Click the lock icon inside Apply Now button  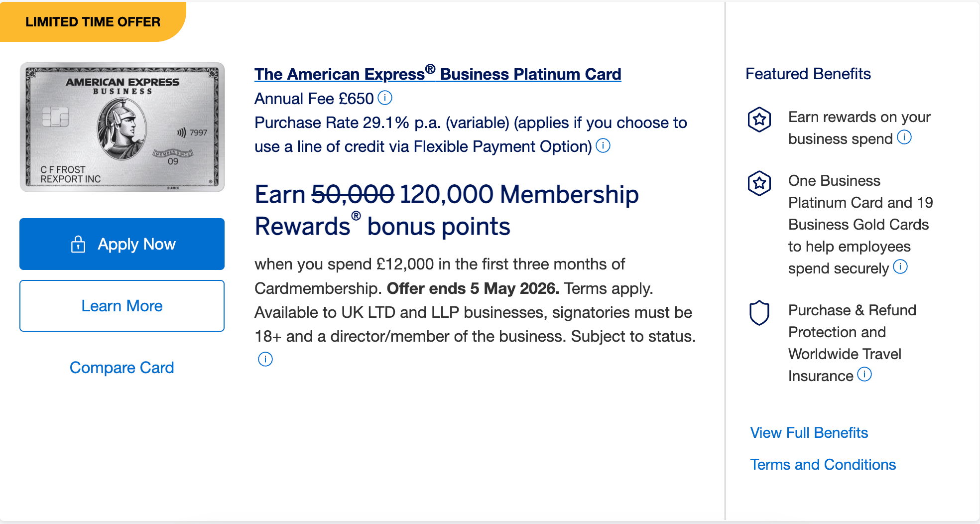tap(79, 244)
